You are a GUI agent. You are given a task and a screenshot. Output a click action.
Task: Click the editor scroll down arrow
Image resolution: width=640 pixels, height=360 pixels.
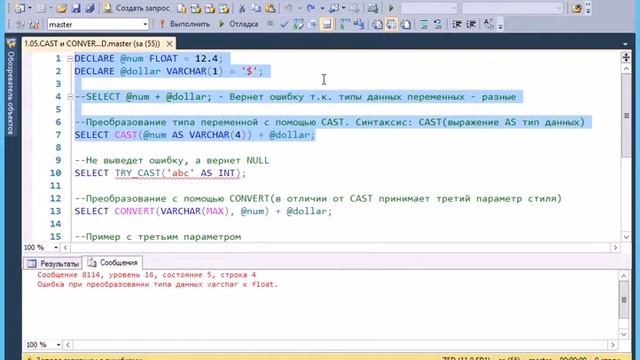626,237
